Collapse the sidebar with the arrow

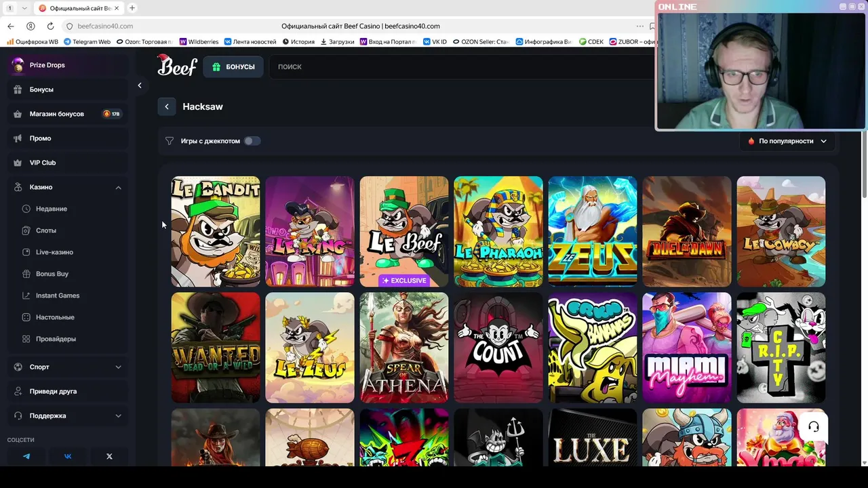140,85
